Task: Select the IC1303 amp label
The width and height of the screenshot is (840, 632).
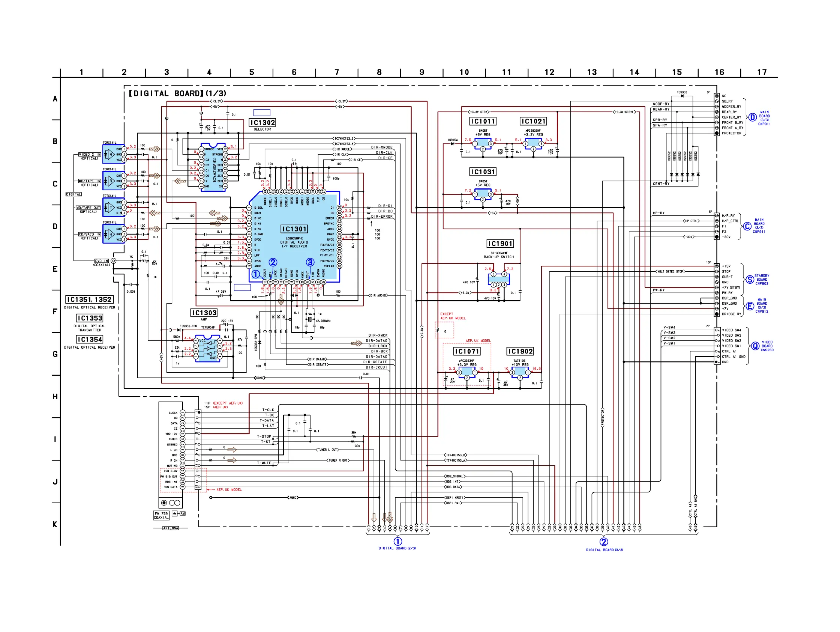Action: click(x=204, y=313)
